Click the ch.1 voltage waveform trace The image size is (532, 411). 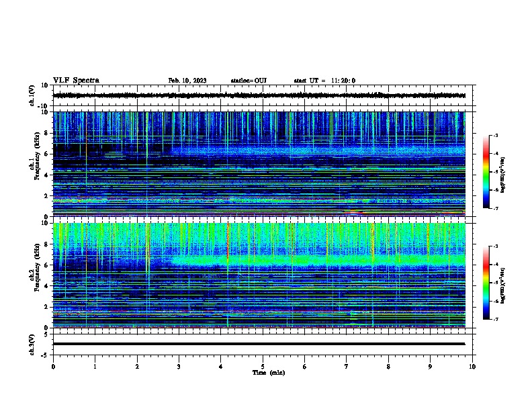(x=259, y=95)
